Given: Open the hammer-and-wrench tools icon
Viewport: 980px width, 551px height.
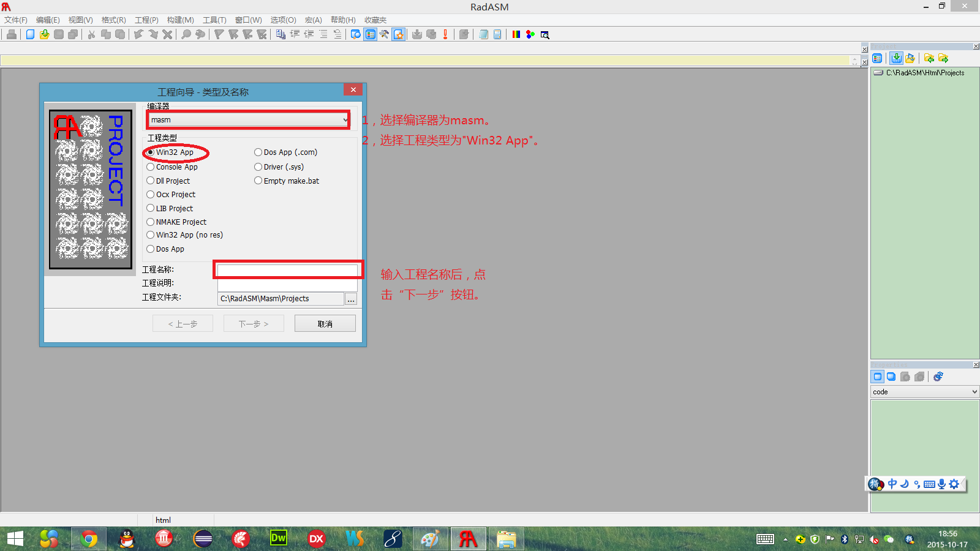Looking at the screenshot, I should 384,34.
